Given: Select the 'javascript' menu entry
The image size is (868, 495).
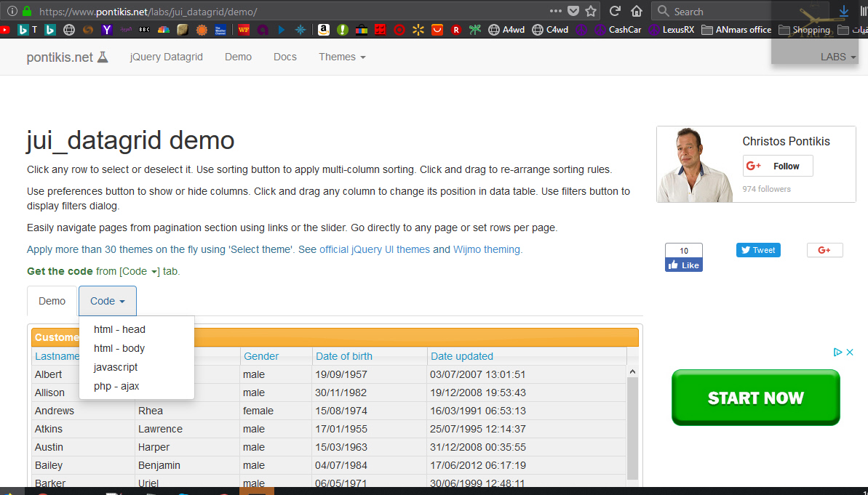Looking at the screenshot, I should click(116, 367).
